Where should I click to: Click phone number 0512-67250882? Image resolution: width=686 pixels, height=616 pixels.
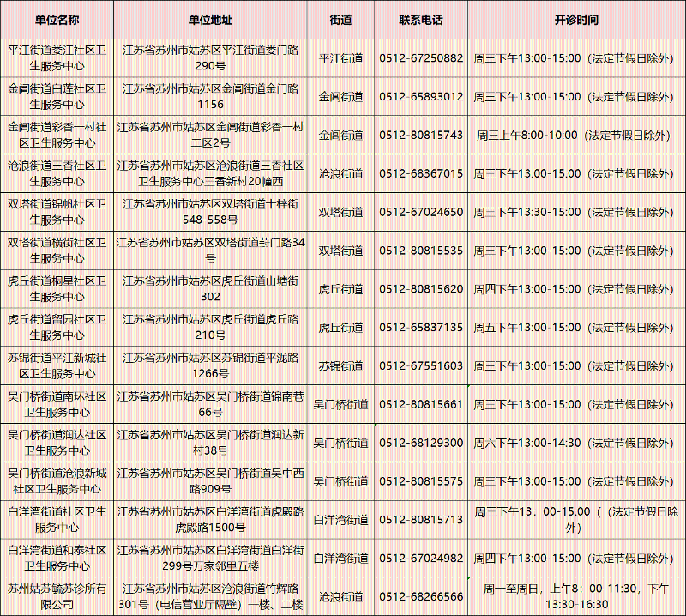421,58
